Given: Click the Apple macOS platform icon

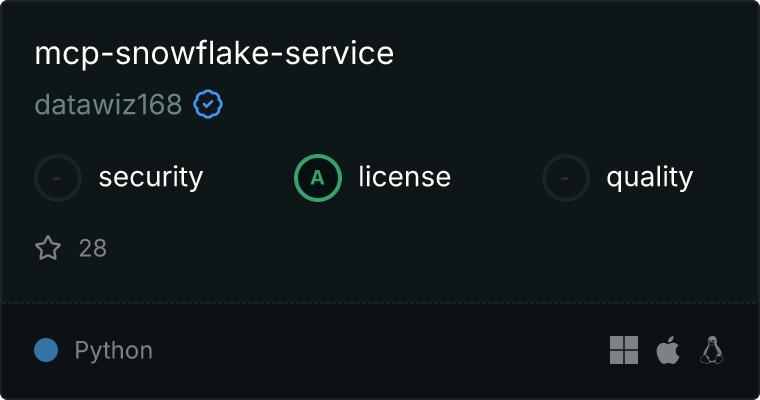Looking at the screenshot, I should tap(668, 350).
